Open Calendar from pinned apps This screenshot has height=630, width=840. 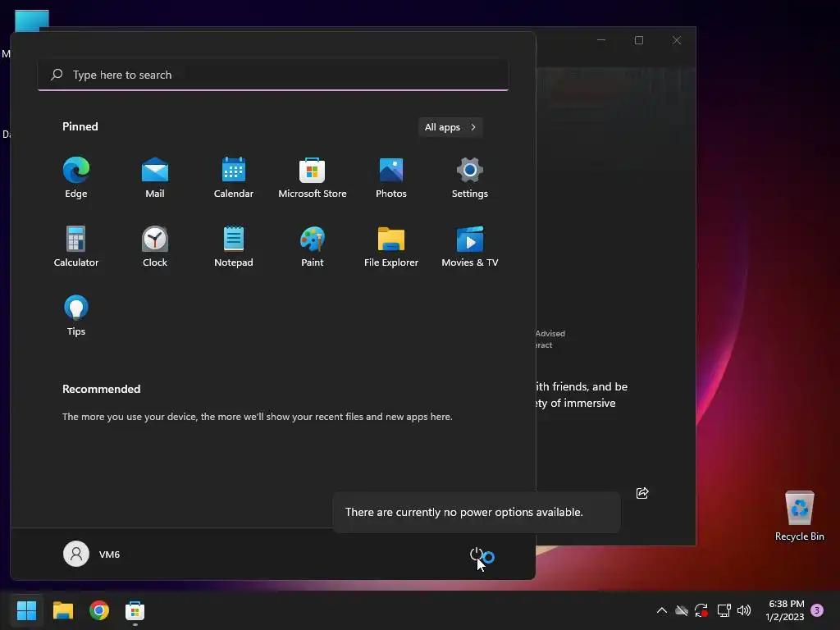(x=234, y=177)
